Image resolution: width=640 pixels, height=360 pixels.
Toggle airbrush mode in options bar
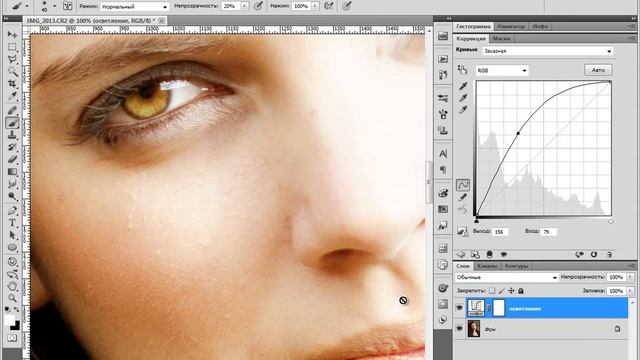pos(328,6)
